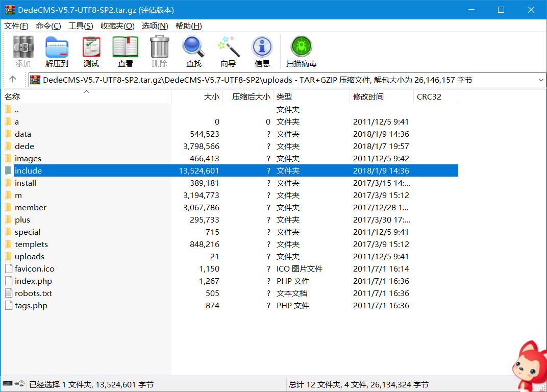Click the file icon of tags.php

pyautogui.click(x=9, y=305)
